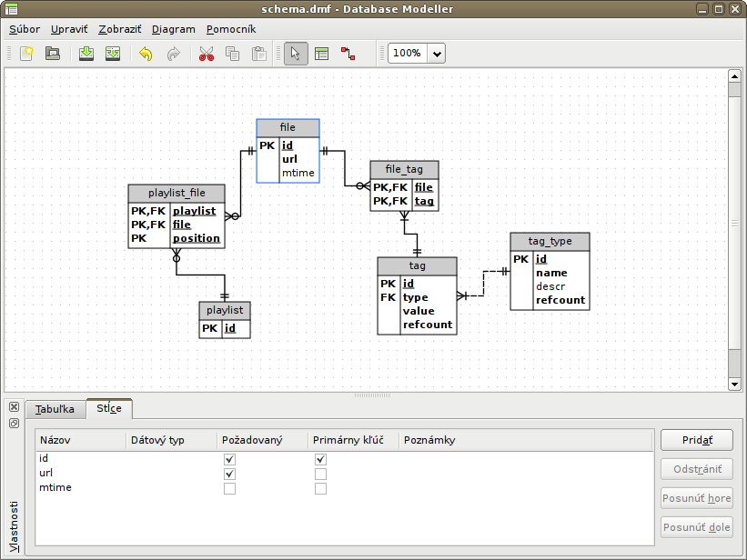Select the 'tag_type' table header
This screenshot has width=747, height=560.
550,242
